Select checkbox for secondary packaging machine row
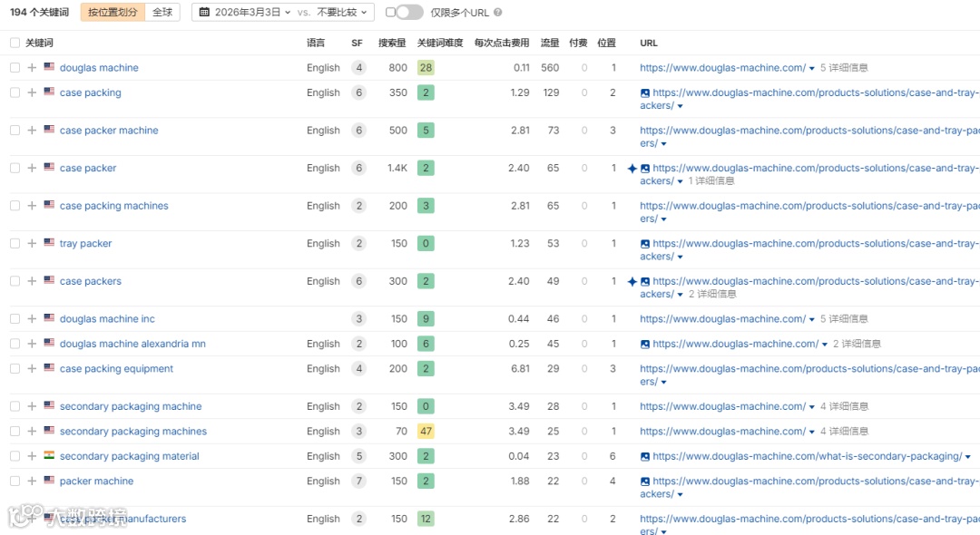 pos(15,405)
